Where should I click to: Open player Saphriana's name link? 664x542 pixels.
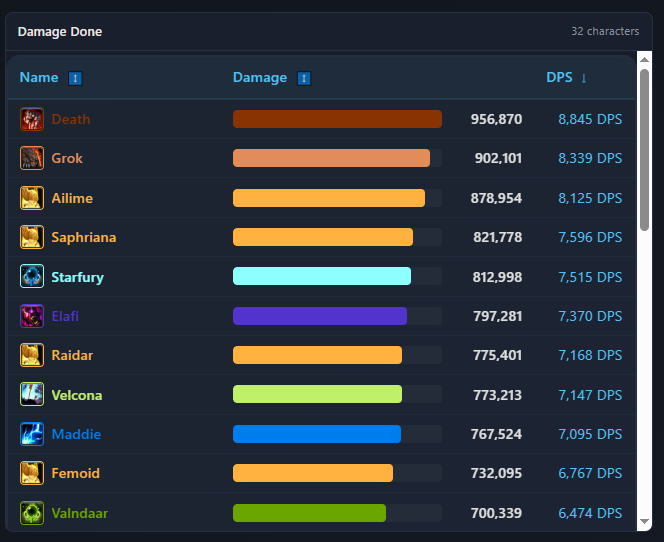pyautogui.click(x=84, y=237)
